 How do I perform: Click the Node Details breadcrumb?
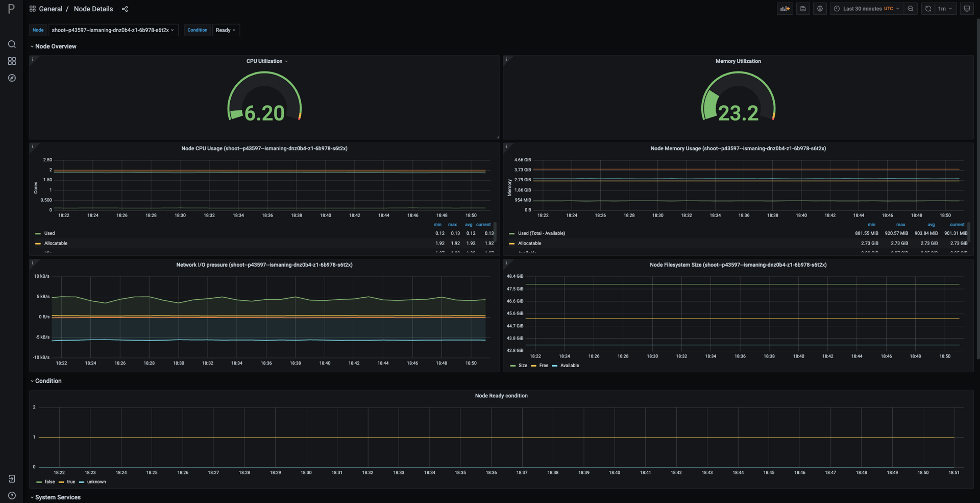coord(93,9)
